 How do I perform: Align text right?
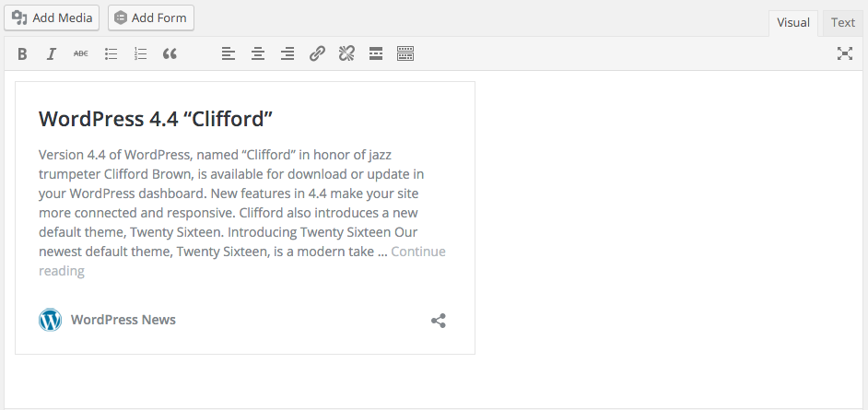click(287, 54)
